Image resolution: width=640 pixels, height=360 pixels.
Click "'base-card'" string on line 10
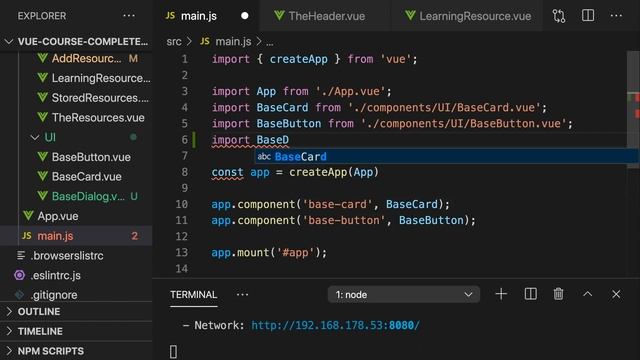(338, 204)
